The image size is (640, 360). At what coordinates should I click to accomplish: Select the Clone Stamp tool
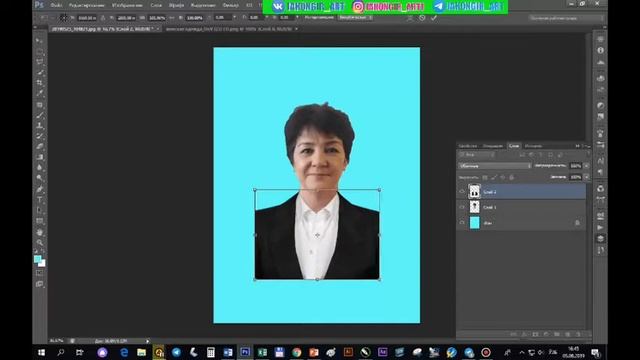[40, 126]
